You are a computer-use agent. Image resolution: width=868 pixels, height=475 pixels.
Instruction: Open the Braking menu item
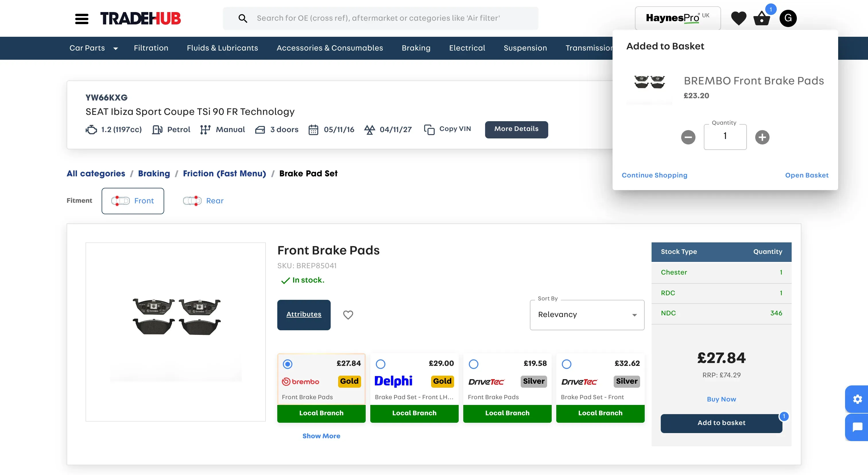(416, 48)
